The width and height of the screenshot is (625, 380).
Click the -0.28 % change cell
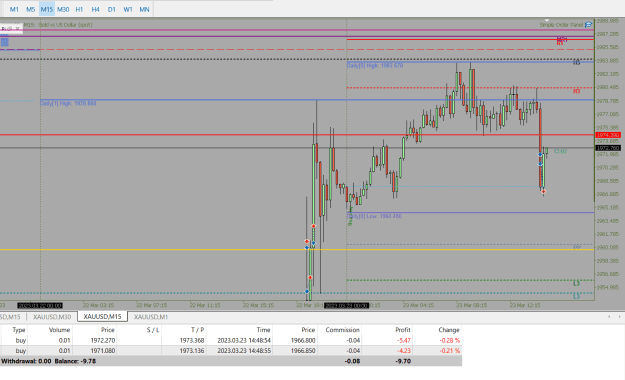click(450, 341)
